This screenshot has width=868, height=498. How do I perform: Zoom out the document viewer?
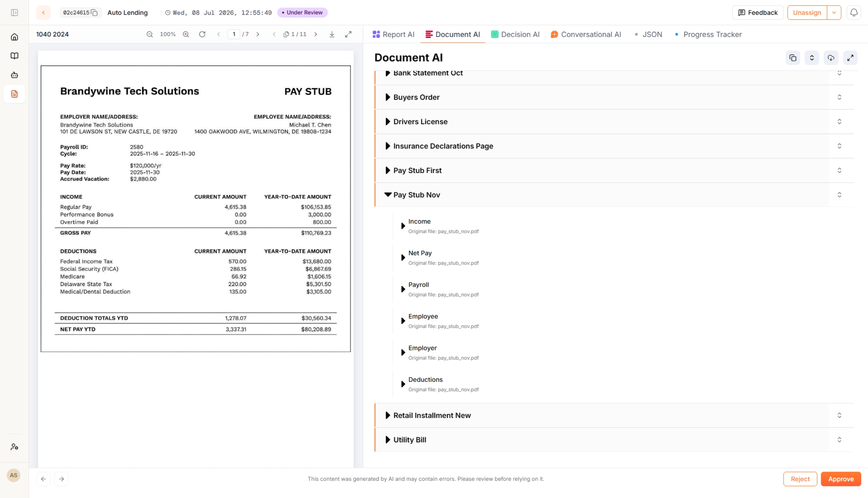[x=150, y=34]
